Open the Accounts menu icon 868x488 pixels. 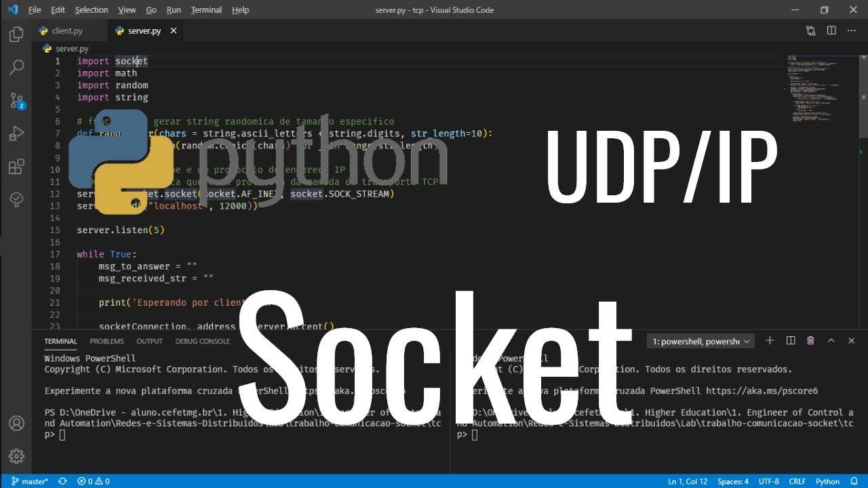point(16,424)
